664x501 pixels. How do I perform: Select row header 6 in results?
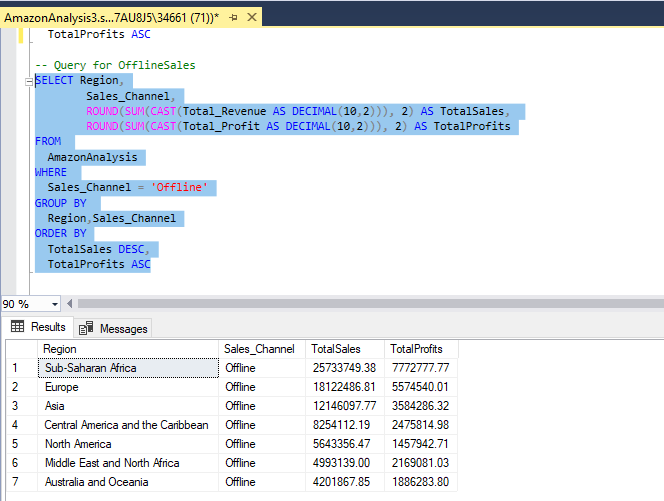[22, 463]
